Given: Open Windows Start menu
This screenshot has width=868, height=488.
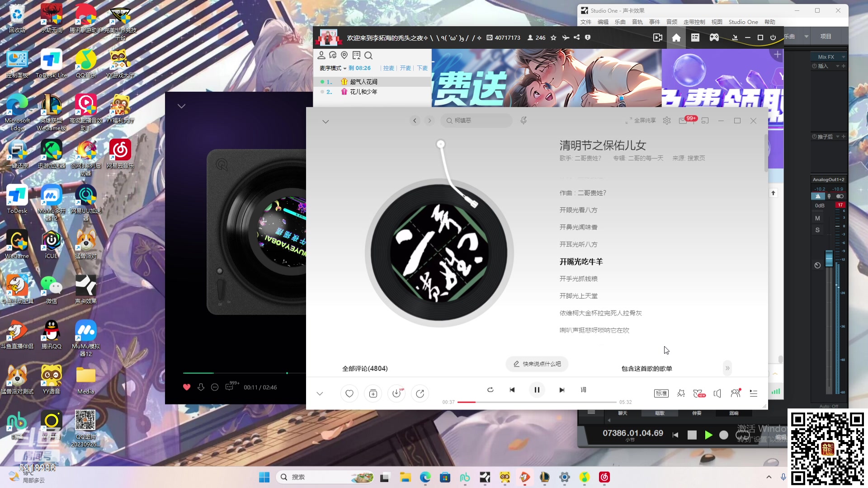Looking at the screenshot, I should coord(264,477).
